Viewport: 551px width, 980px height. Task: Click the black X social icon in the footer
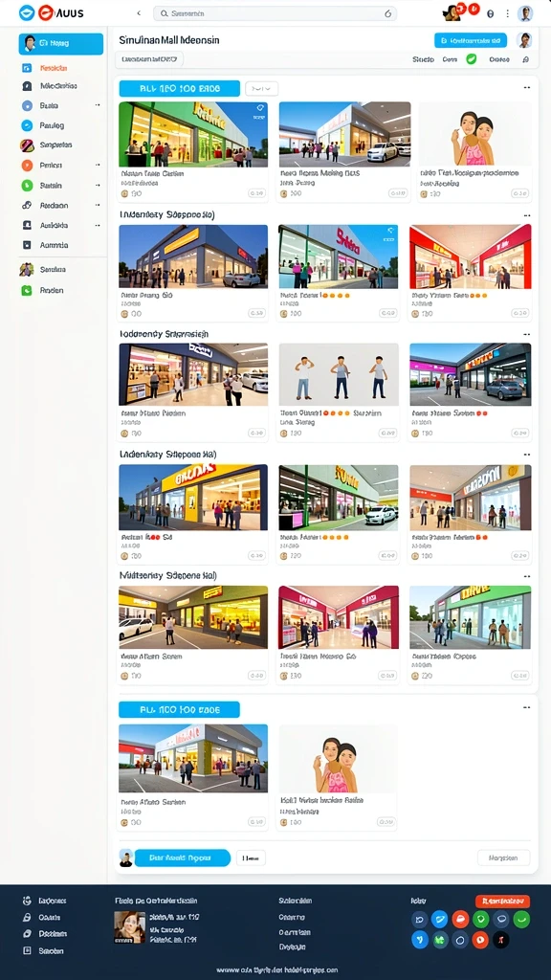(x=500, y=940)
